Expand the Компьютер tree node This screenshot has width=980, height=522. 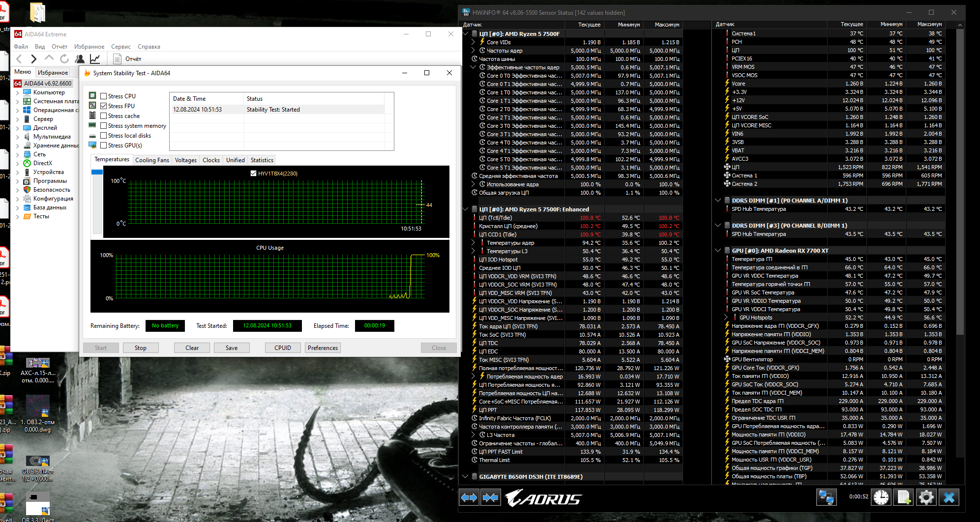pos(18,92)
